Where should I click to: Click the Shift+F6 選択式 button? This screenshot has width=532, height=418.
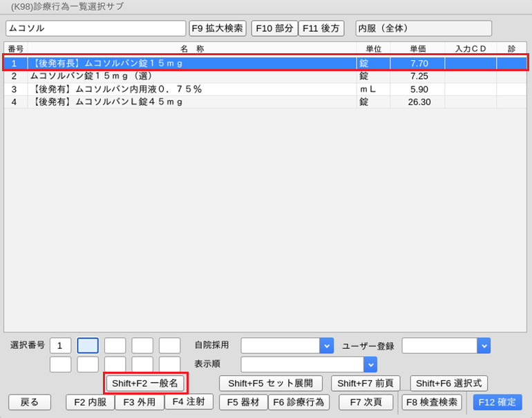[x=449, y=383]
